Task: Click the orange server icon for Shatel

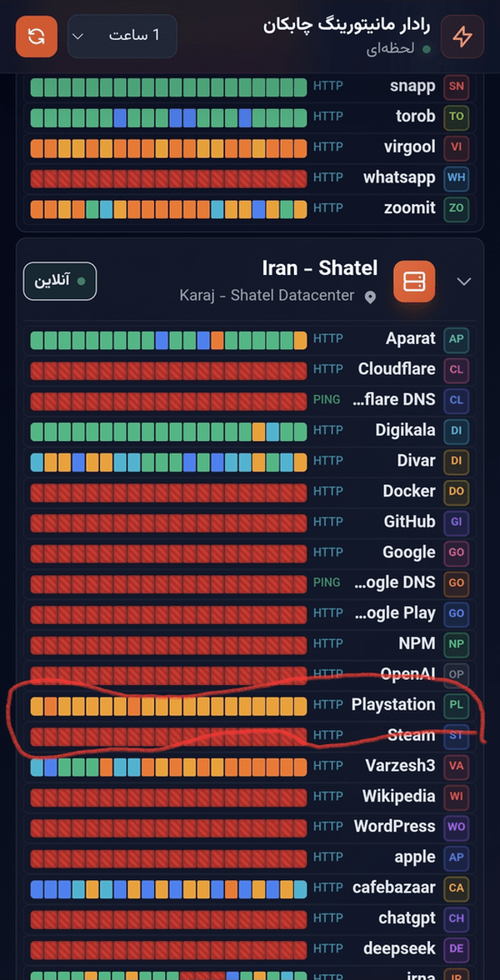Action: point(413,282)
